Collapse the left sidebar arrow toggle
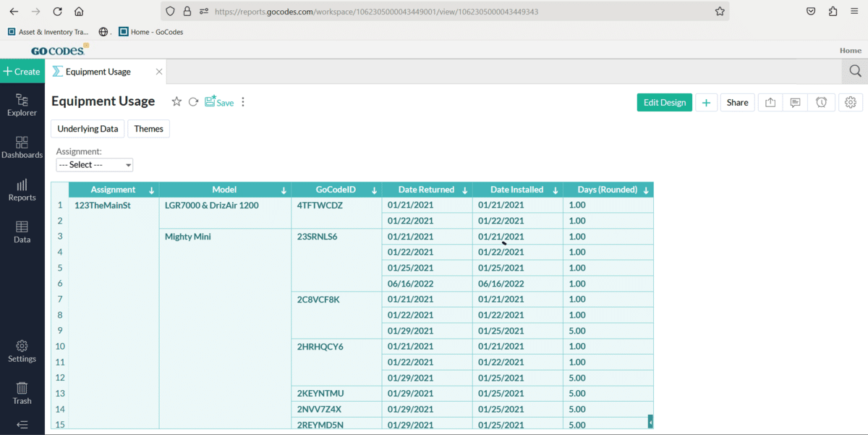868x435 pixels. [22, 425]
